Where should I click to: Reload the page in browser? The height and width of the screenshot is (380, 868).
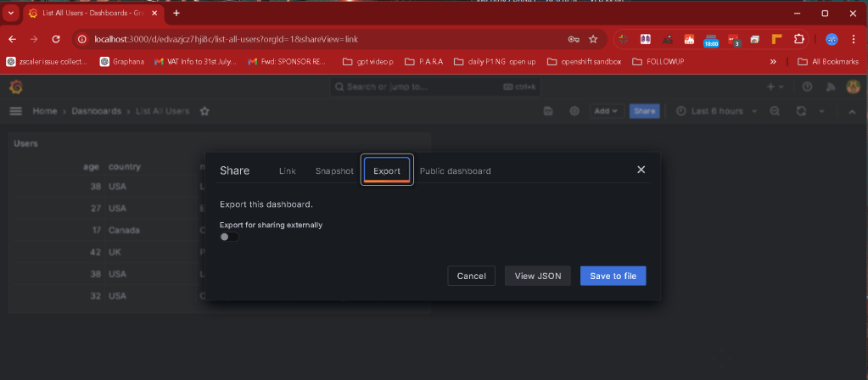[56, 39]
